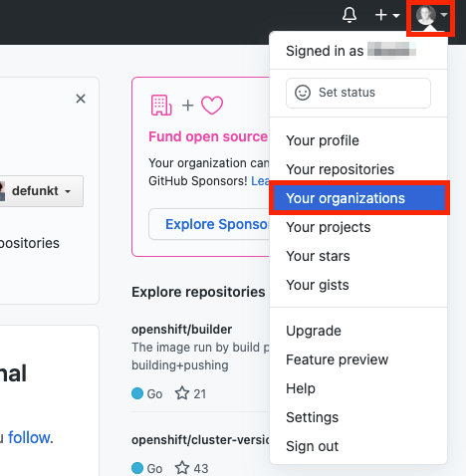Click the blue follow link
Viewport: 466px width, 476px height.
coord(29,437)
